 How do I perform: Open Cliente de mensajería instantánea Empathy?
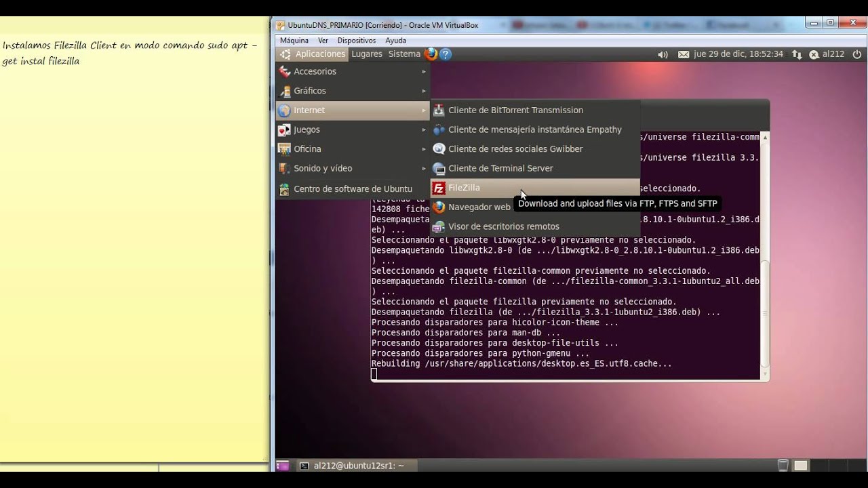tap(535, 129)
